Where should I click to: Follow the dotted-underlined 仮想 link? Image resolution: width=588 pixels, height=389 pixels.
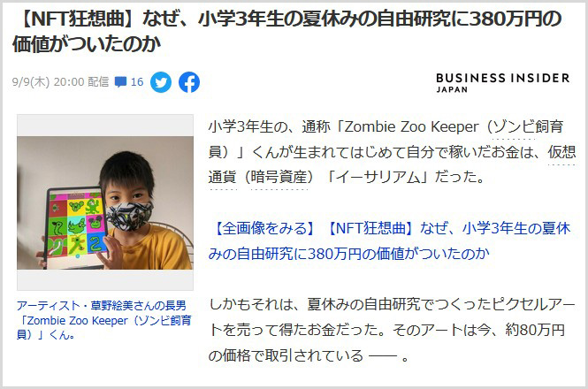pos(561,152)
